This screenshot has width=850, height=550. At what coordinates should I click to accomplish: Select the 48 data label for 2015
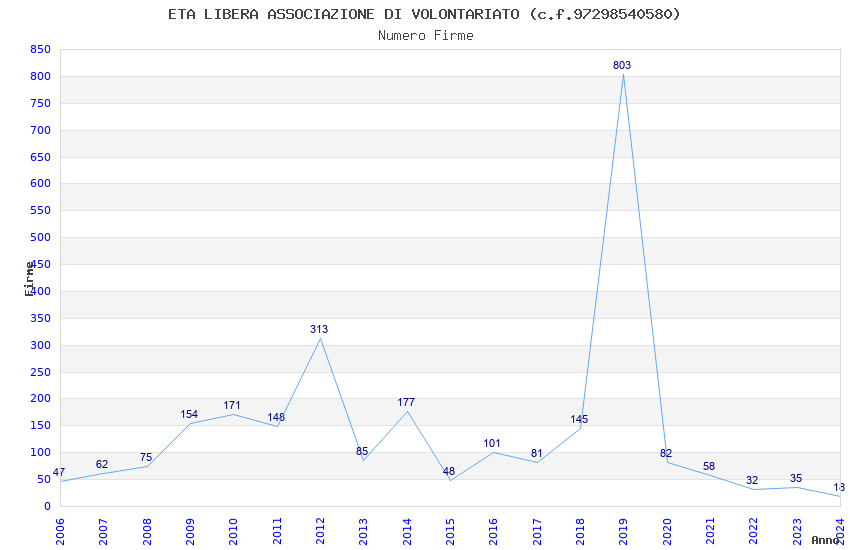(449, 471)
